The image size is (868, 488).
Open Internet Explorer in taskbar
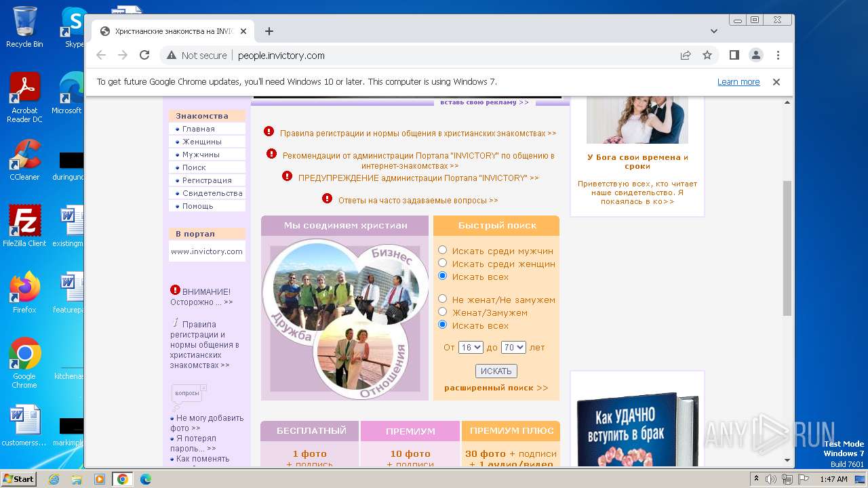coord(54,479)
